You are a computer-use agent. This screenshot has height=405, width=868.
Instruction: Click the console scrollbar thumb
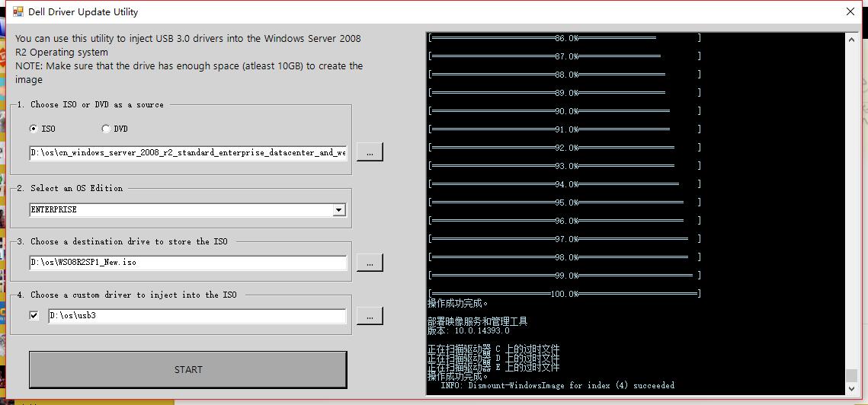click(x=852, y=375)
